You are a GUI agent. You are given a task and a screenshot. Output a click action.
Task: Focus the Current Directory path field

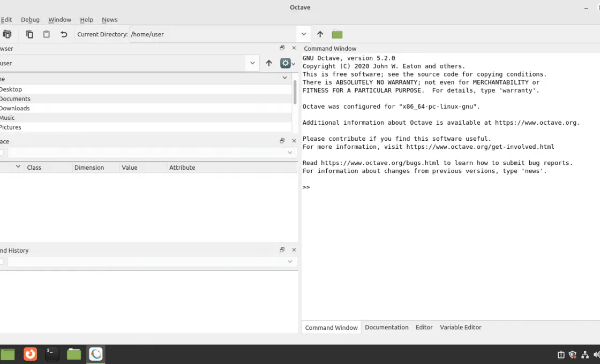pos(213,34)
